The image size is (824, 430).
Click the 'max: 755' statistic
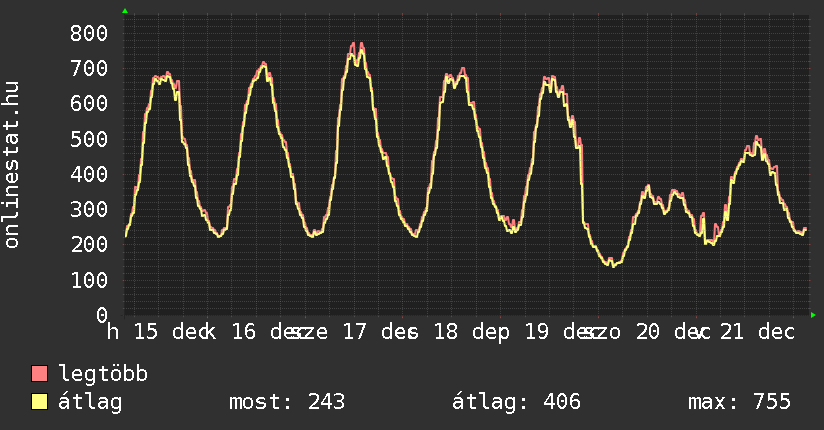click(739, 402)
